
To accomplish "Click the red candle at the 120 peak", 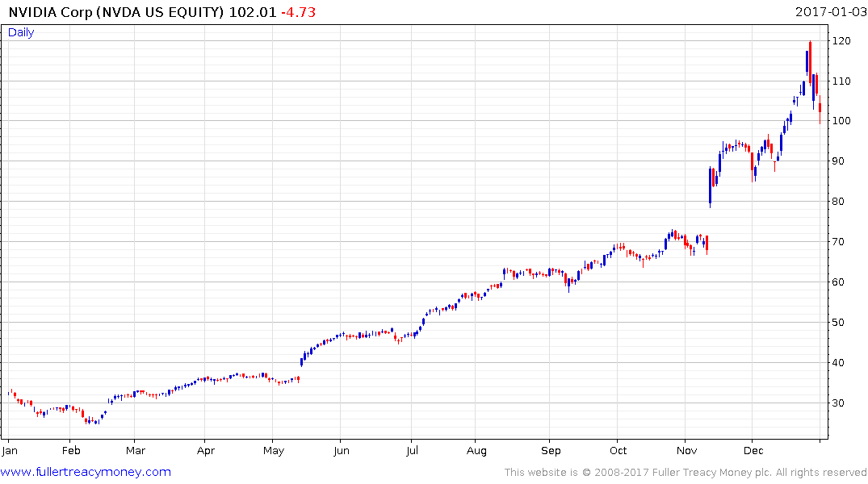I will (810, 62).
